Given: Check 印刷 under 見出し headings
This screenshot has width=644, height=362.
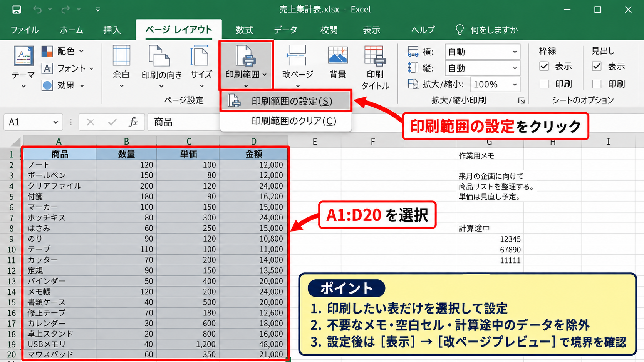Looking at the screenshot, I should (597, 84).
